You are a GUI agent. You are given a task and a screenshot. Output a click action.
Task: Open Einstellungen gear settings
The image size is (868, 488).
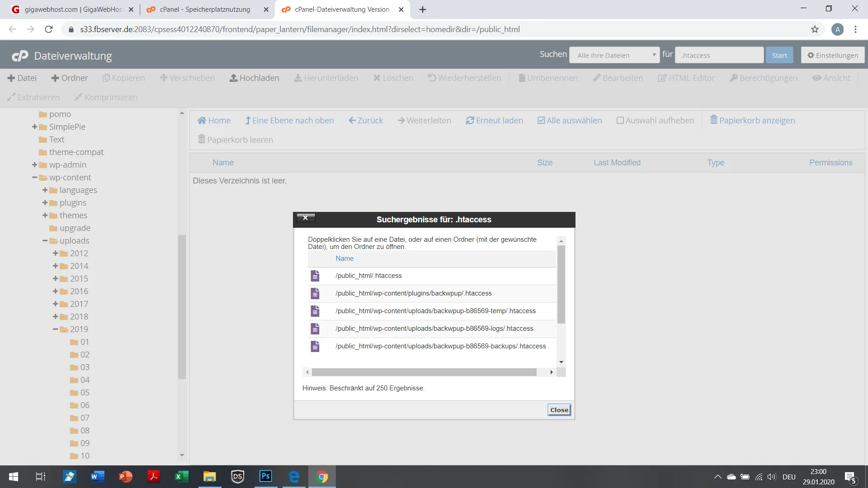(832, 55)
